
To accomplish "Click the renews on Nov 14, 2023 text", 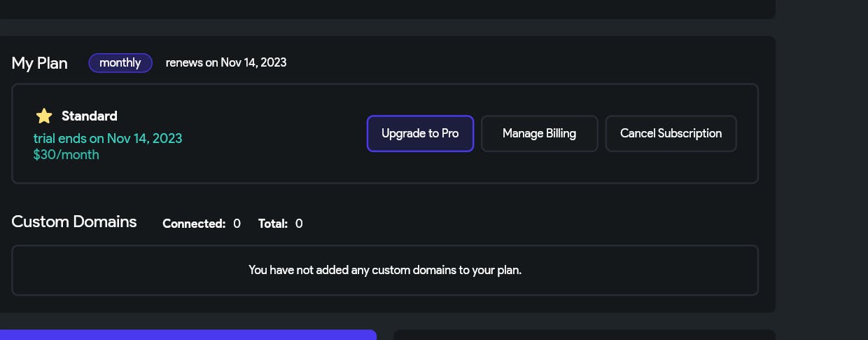I will (226, 62).
